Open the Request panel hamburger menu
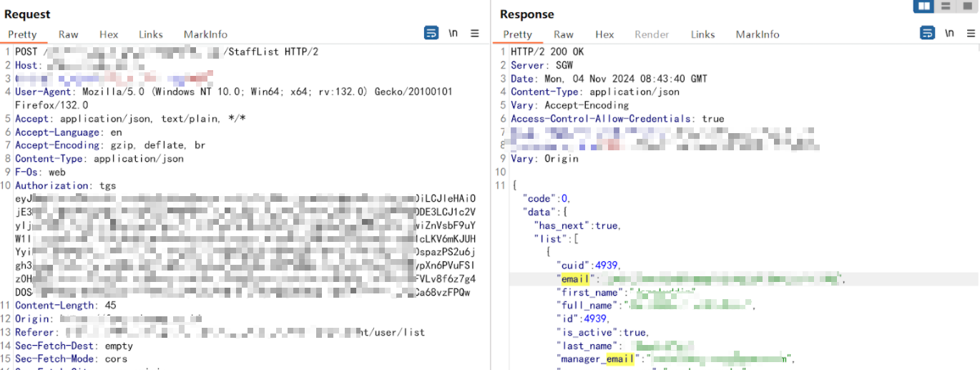The height and width of the screenshot is (370, 980). click(x=474, y=34)
